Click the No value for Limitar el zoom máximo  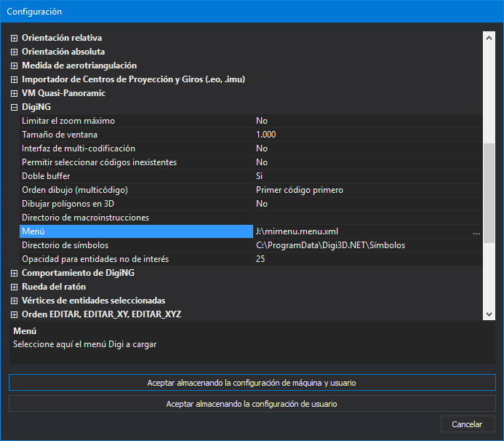point(368,121)
